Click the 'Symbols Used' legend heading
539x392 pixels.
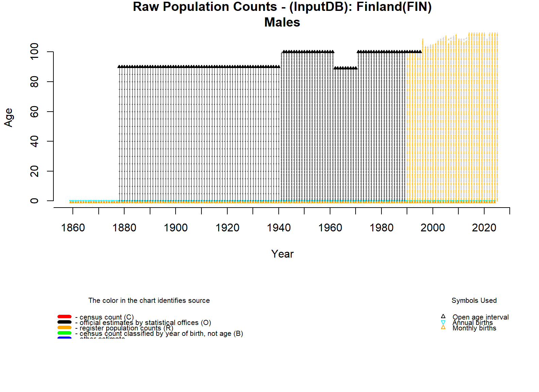pyautogui.click(x=474, y=300)
